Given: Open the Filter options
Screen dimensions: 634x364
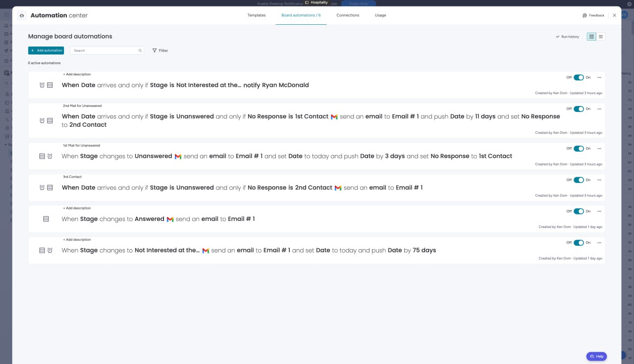Looking at the screenshot, I should tap(160, 51).
